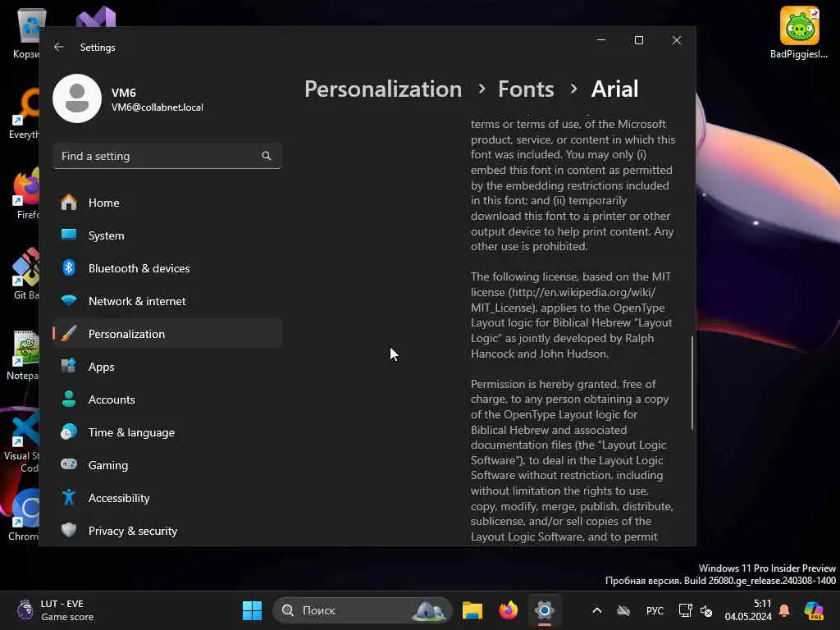This screenshot has width=840, height=630.
Task: Open Accounts settings
Action: [167, 399]
